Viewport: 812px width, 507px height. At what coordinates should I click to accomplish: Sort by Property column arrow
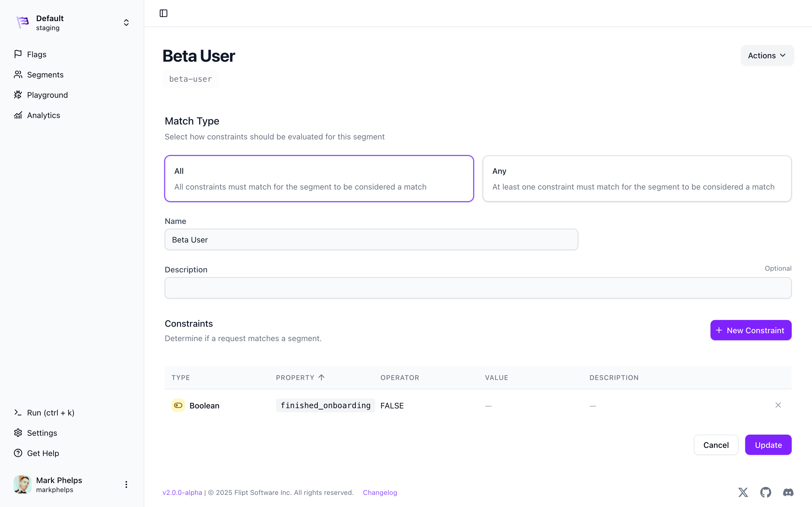(321, 377)
